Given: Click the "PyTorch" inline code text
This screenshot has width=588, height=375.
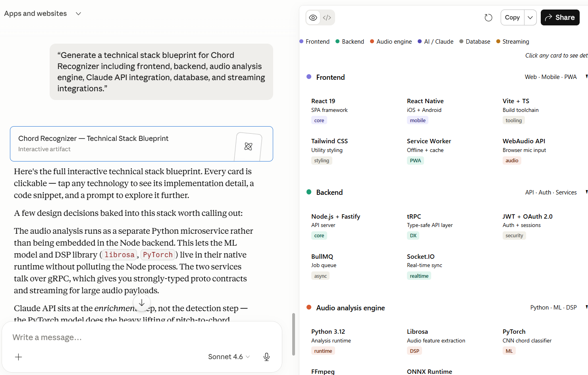Looking at the screenshot, I should point(158,255).
